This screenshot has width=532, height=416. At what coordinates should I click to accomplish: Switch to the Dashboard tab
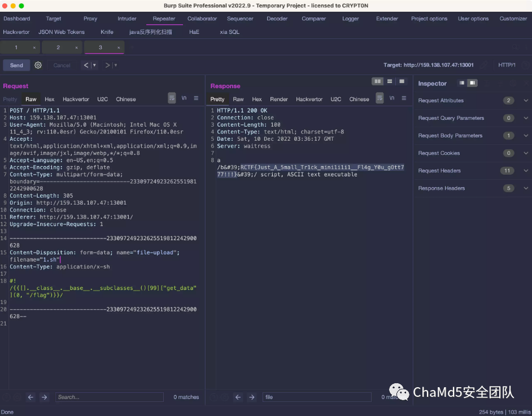(16, 19)
